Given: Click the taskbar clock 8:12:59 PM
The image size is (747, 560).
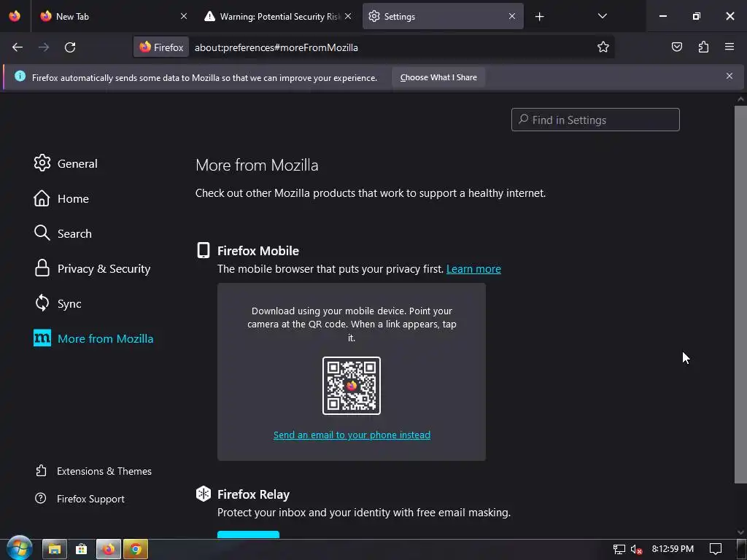Looking at the screenshot, I should (673, 548).
